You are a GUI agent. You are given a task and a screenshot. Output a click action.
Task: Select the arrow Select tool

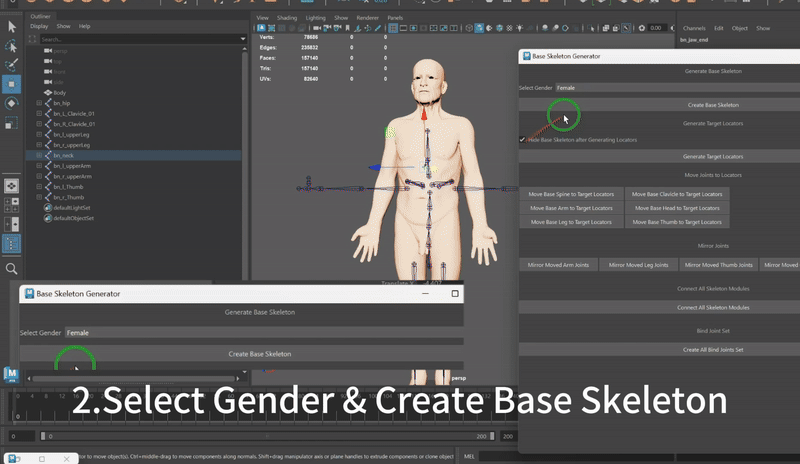pyautogui.click(x=11, y=27)
